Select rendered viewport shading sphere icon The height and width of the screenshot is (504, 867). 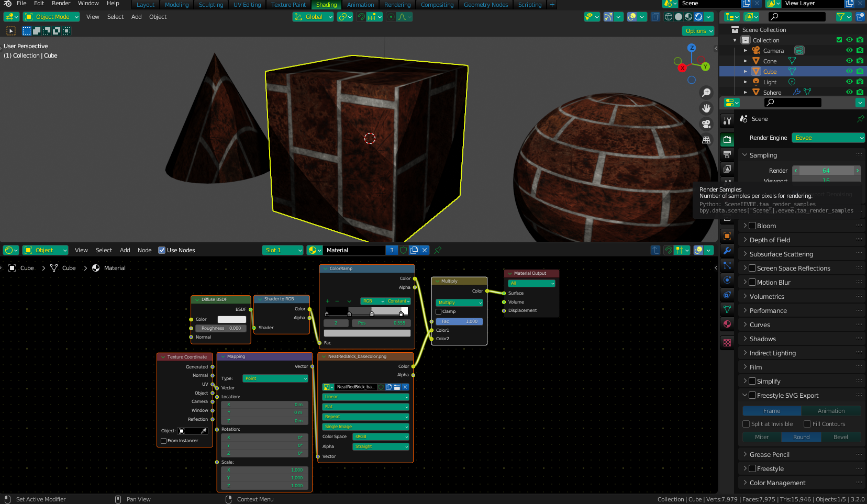[698, 17]
